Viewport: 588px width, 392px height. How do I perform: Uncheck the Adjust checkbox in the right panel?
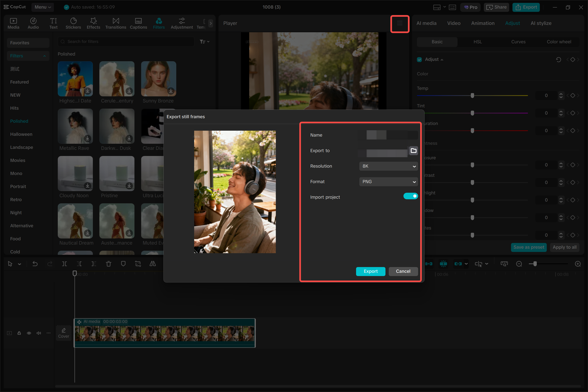[x=420, y=59]
